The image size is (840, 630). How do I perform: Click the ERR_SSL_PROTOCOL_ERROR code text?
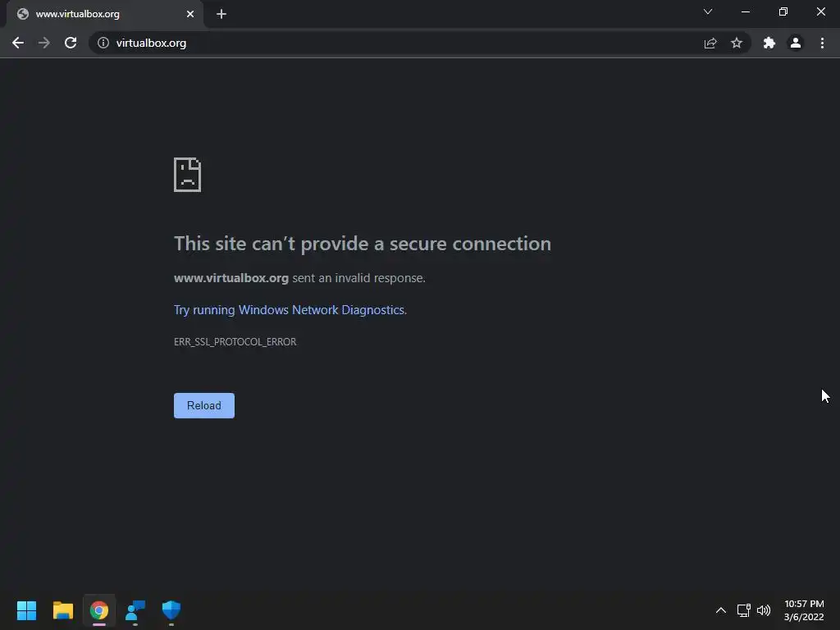click(x=235, y=342)
